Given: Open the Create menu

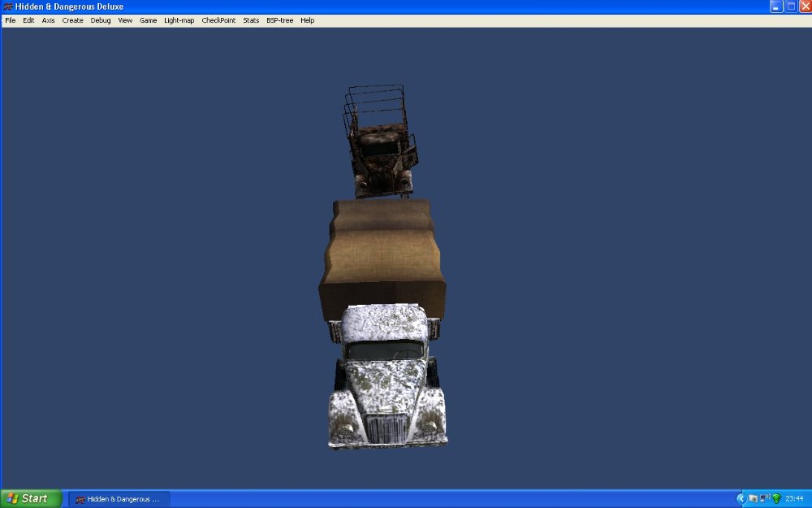Looking at the screenshot, I should (x=72, y=20).
